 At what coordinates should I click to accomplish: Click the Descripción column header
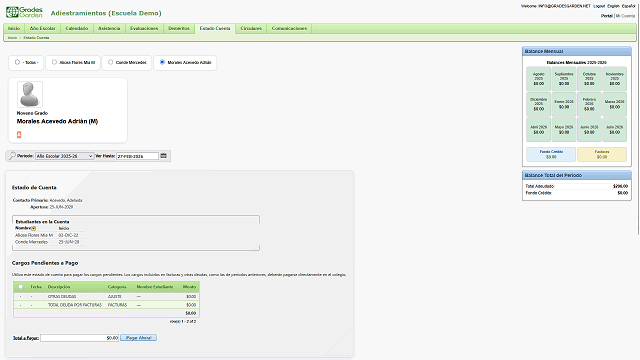(59, 287)
